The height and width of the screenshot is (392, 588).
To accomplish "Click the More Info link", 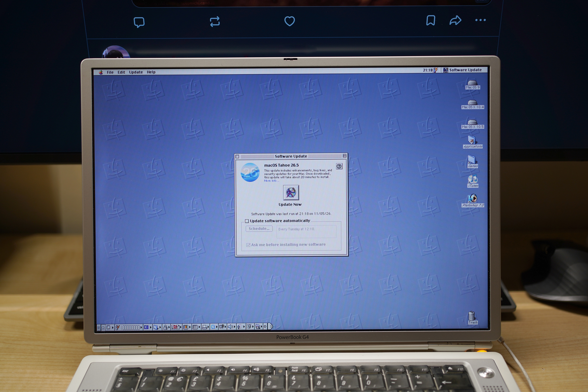I will pyautogui.click(x=271, y=181).
